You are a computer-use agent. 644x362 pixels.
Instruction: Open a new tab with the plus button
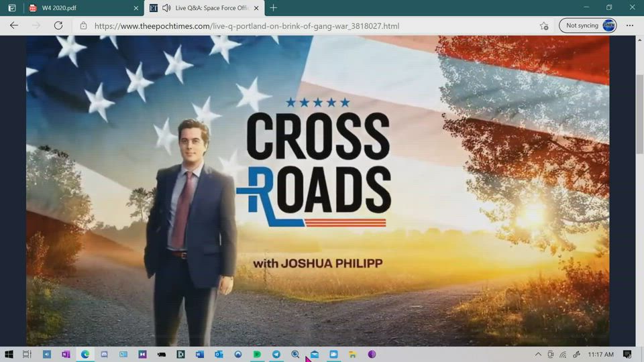tap(273, 8)
